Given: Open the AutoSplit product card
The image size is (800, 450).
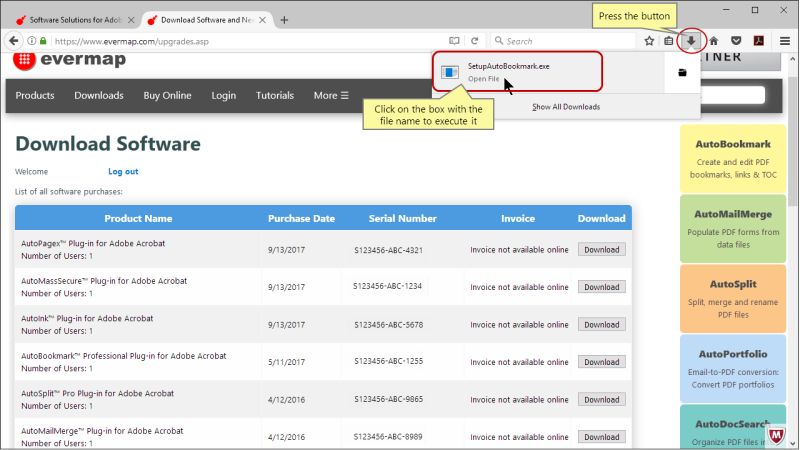Looking at the screenshot, I should pos(733,298).
